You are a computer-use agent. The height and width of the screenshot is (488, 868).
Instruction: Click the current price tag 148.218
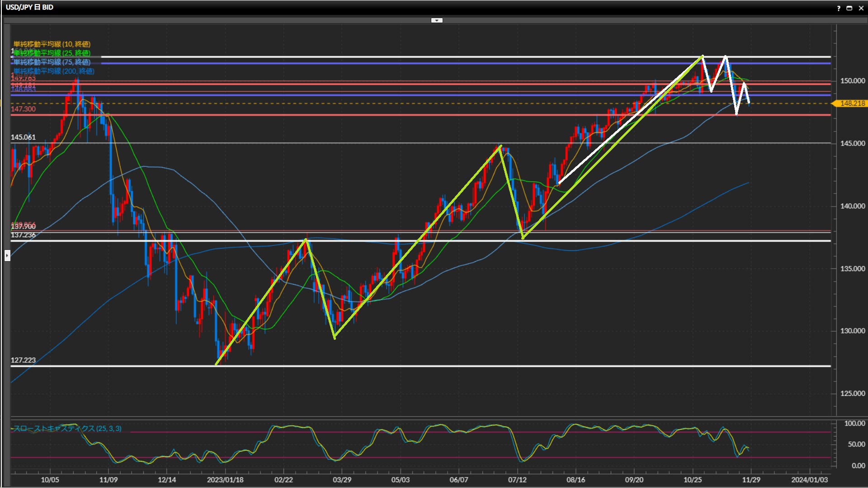[x=852, y=103]
